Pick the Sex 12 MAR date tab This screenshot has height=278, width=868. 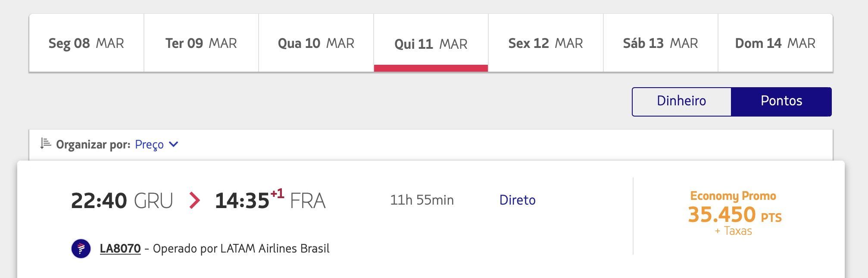click(546, 43)
